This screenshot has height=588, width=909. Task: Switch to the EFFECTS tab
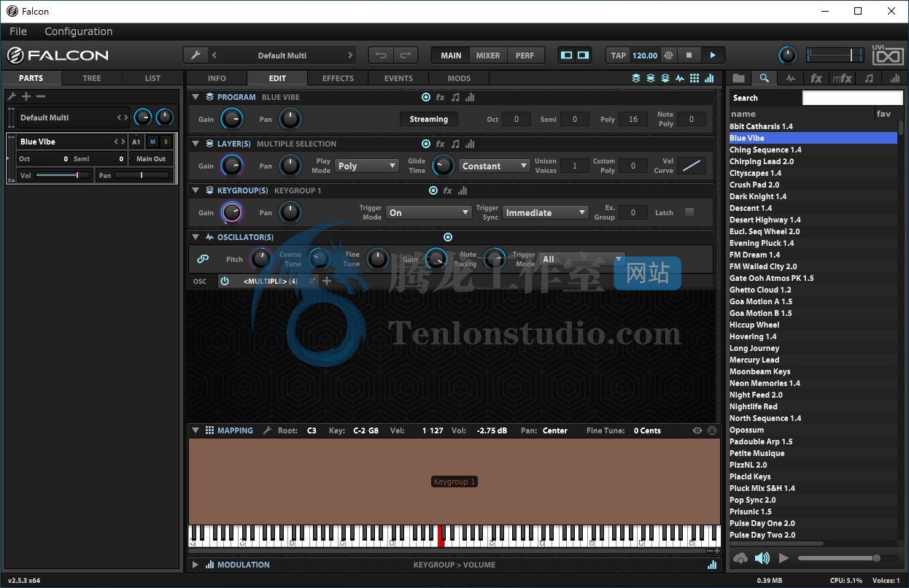(x=338, y=78)
